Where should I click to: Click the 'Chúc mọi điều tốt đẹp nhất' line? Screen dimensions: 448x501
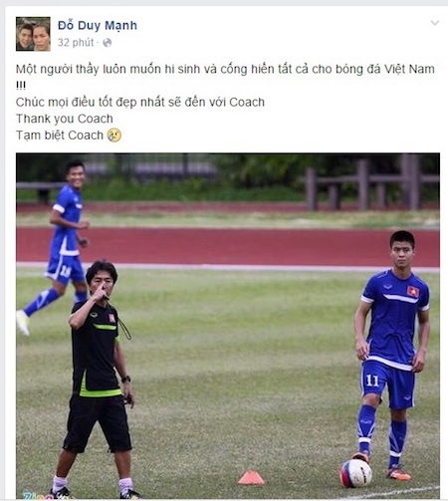pos(140,102)
